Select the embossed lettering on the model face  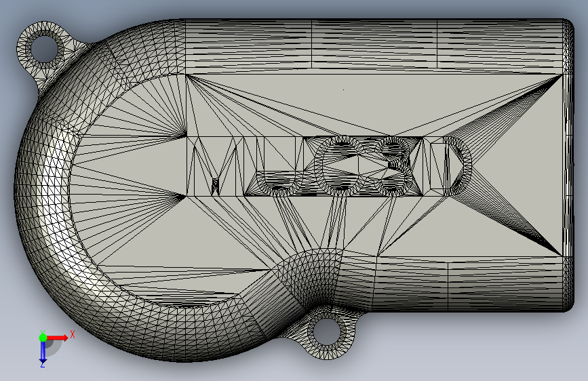(x=329, y=166)
